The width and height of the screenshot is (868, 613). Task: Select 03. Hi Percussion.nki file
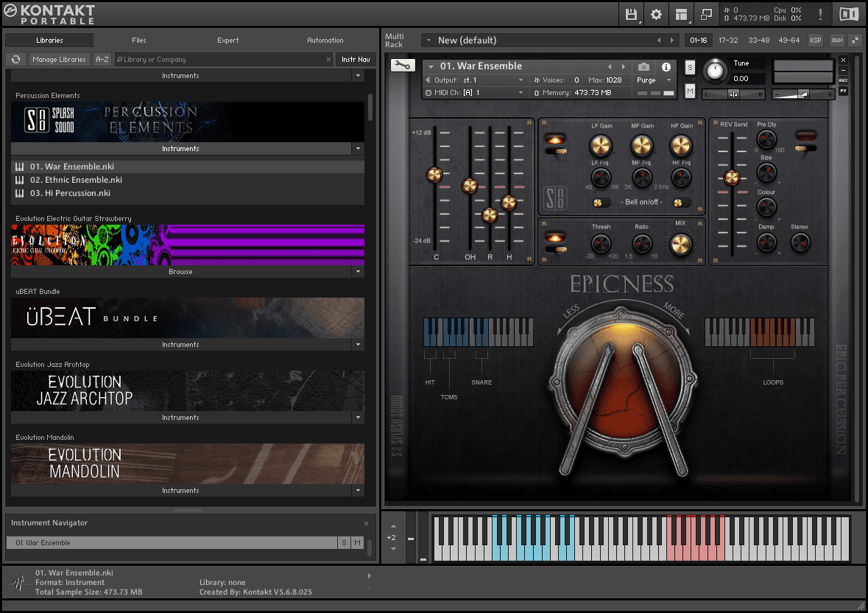point(188,193)
